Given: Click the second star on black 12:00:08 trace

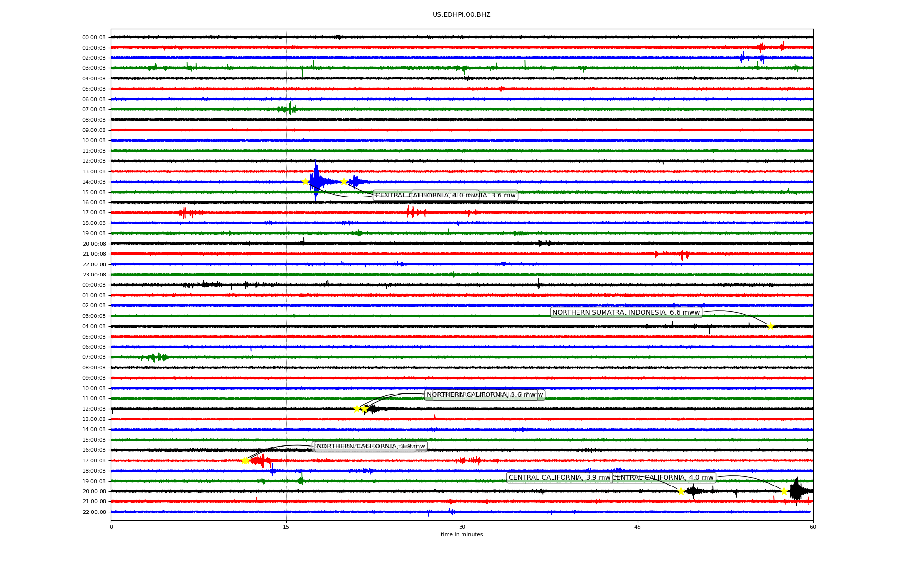Looking at the screenshot, I should [364, 409].
